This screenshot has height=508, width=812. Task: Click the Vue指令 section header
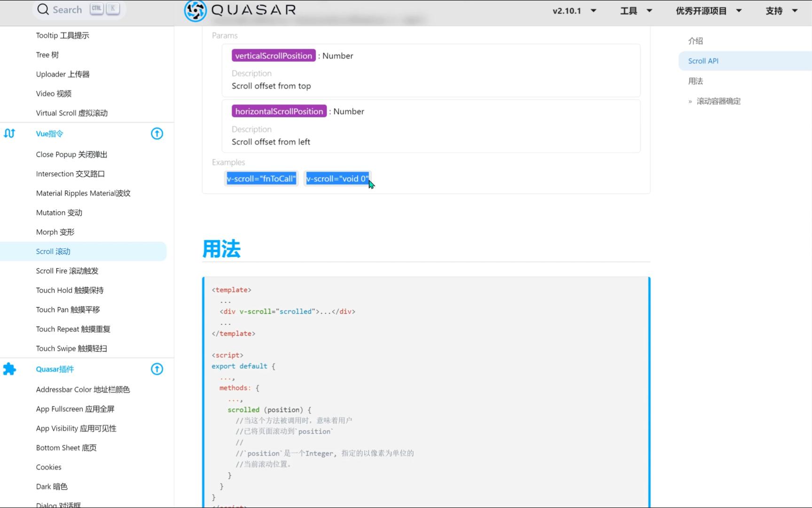[49, 134]
